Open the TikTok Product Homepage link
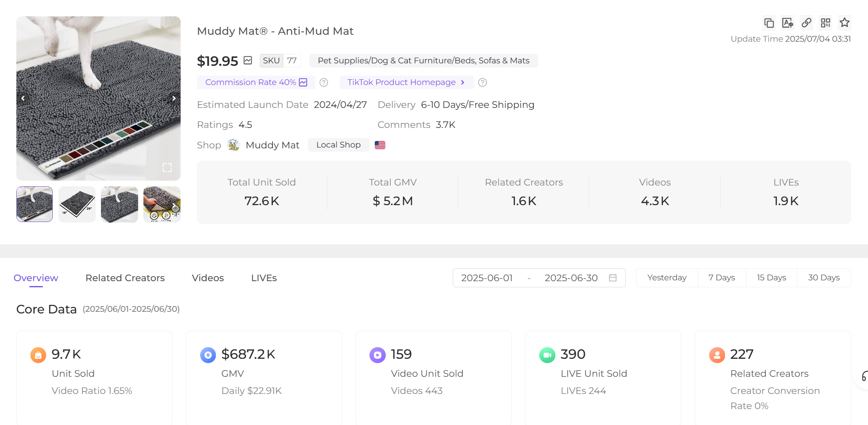The height and width of the screenshot is (425, 868). coord(407,82)
